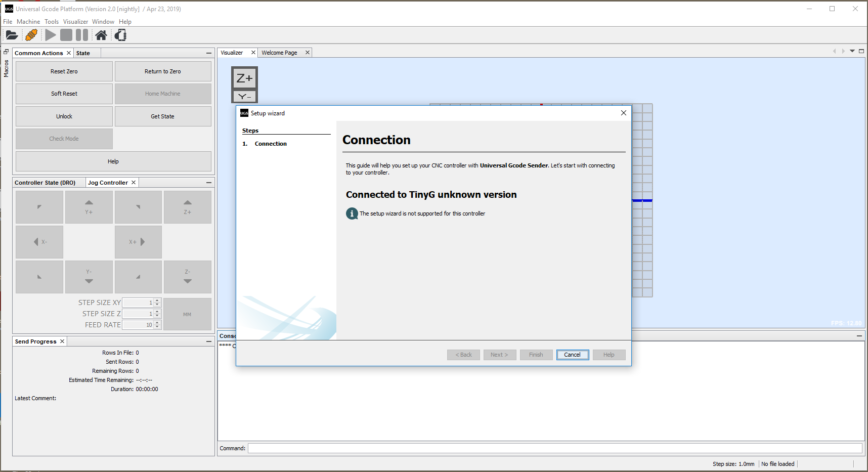Click into the Command input field
Screen dimensions: 868x472
point(555,448)
